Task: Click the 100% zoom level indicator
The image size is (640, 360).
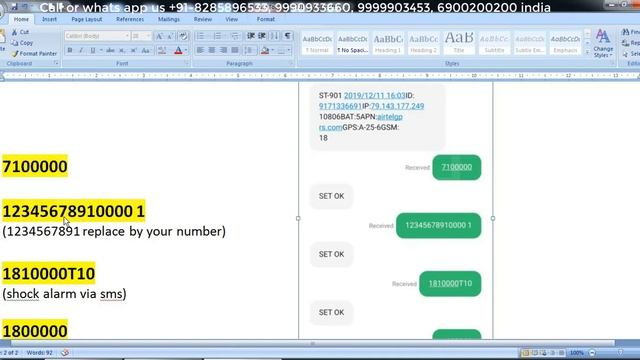Action: (576, 353)
